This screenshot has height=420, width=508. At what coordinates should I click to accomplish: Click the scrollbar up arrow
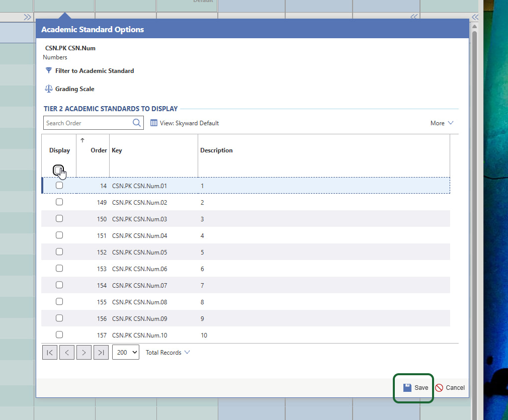[x=474, y=27]
